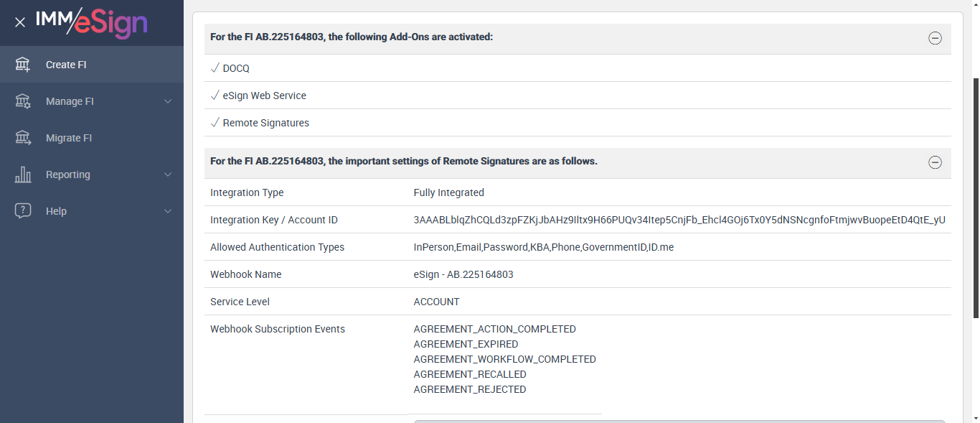980x423 pixels.
Task: Click the AGREEMENT_EXPIRED webhook event
Action: click(466, 344)
